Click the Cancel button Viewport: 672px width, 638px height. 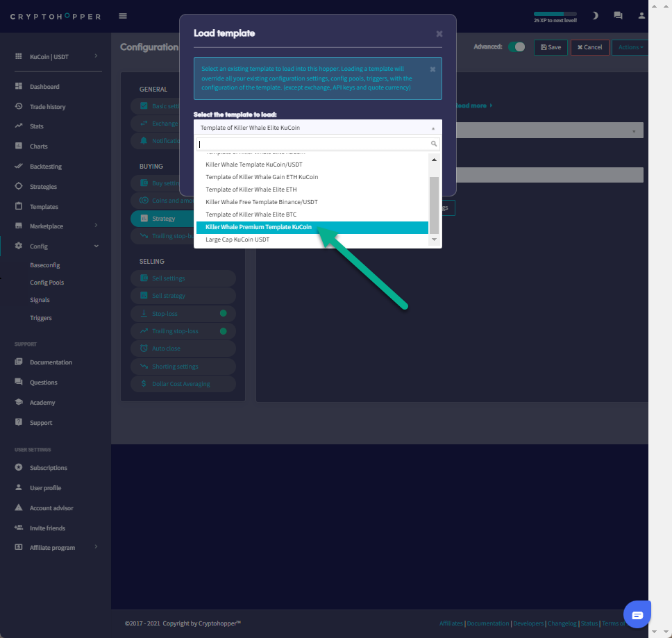point(590,47)
